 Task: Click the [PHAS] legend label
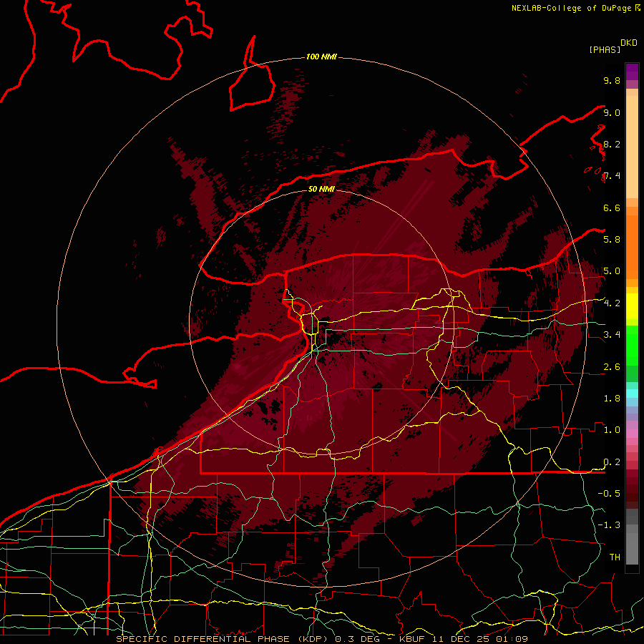coord(605,49)
